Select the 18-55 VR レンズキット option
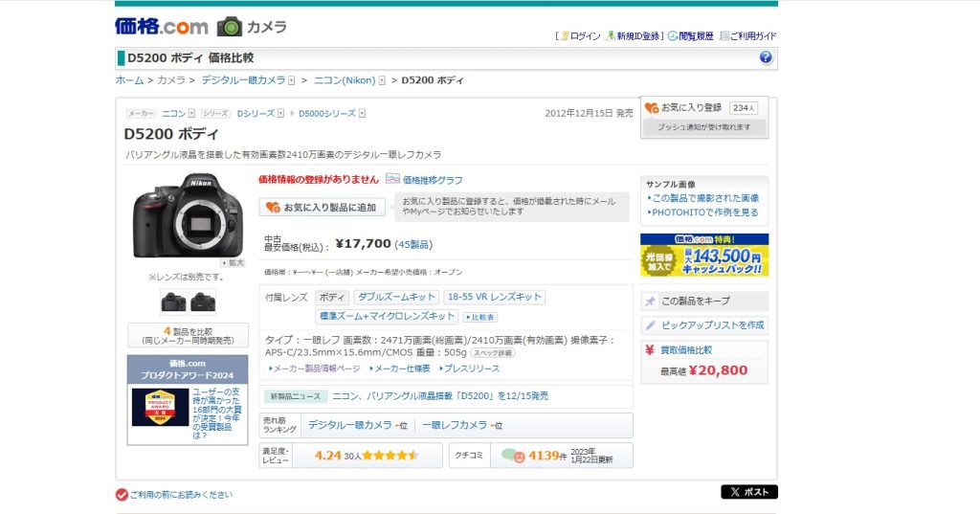 coord(495,297)
